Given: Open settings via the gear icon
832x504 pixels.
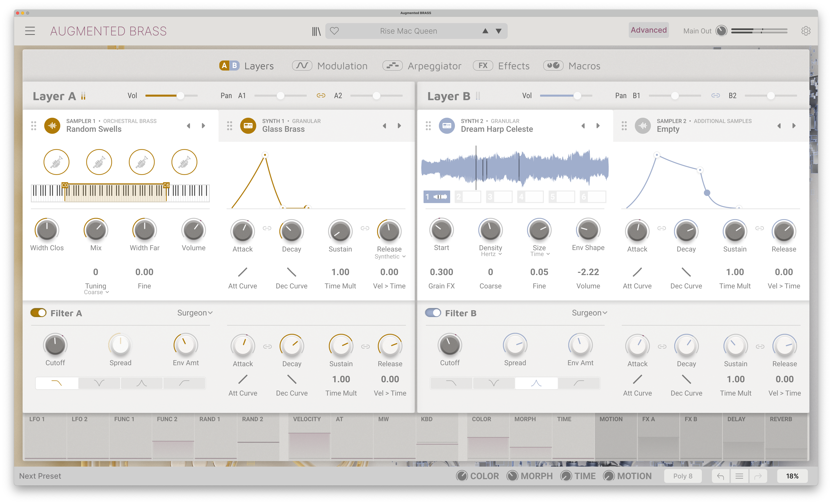Looking at the screenshot, I should 806,31.
